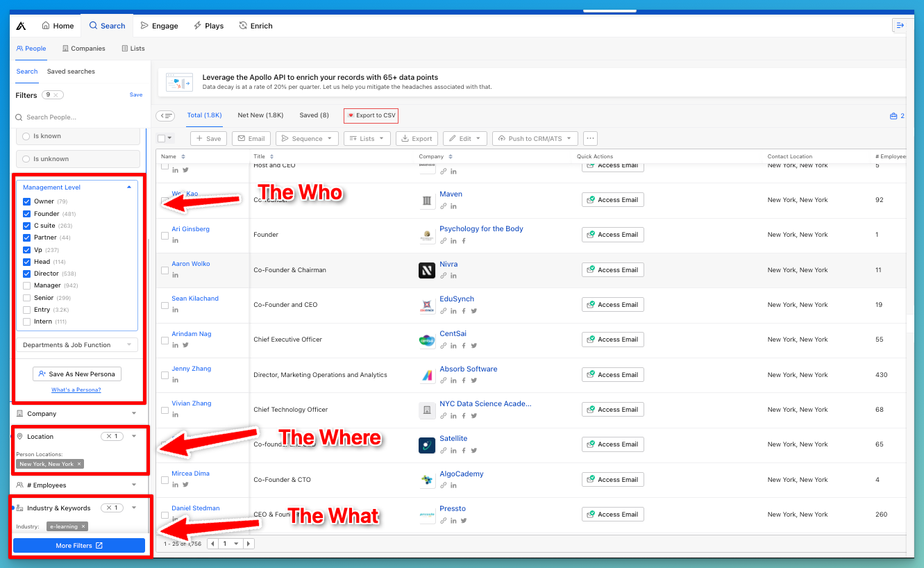Open the Plays tab
Viewport: 924px width, 568px height.
[x=208, y=26]
